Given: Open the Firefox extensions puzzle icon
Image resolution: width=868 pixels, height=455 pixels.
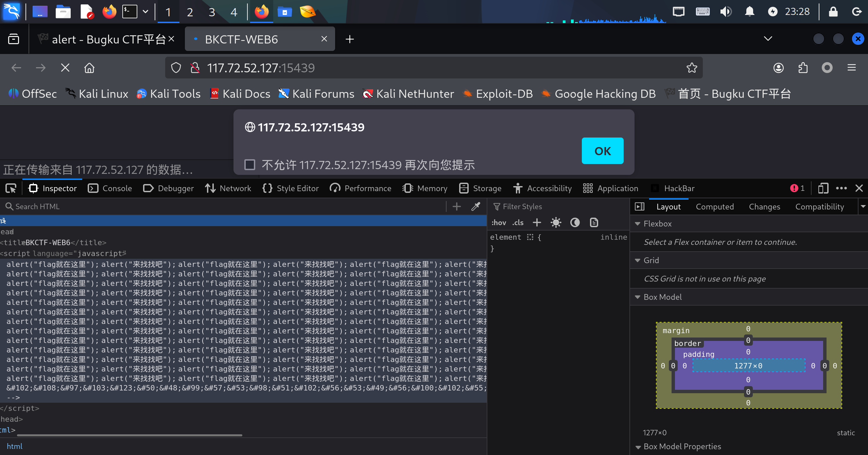Looking at the screenshot, I should (x=803, y=68).
